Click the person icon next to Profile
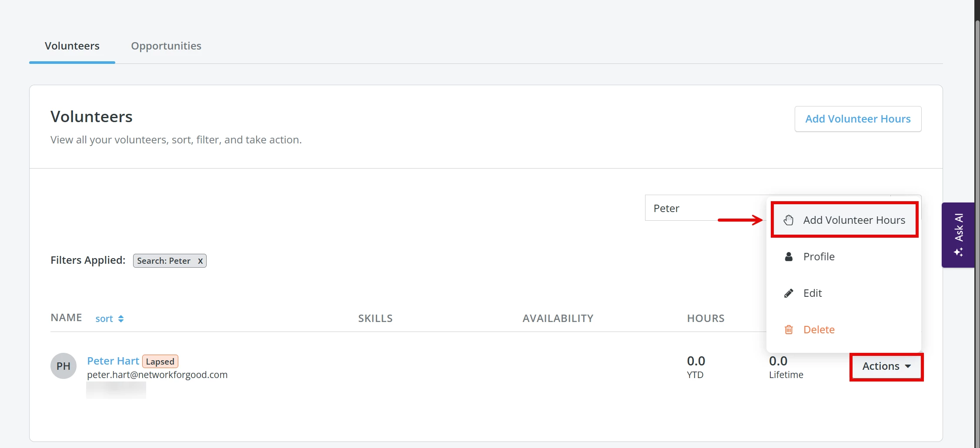980x448 pixels. tap(789, 256)
